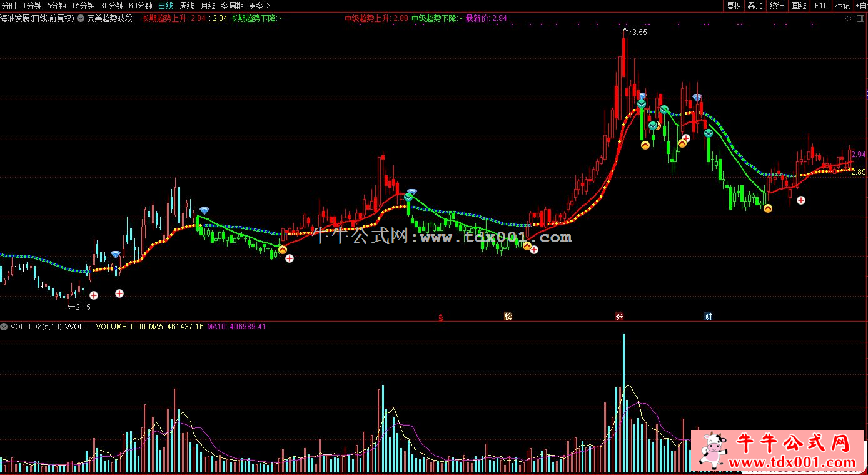Expand the 更多 period options

pyautogui.click(x=259, y=6)
